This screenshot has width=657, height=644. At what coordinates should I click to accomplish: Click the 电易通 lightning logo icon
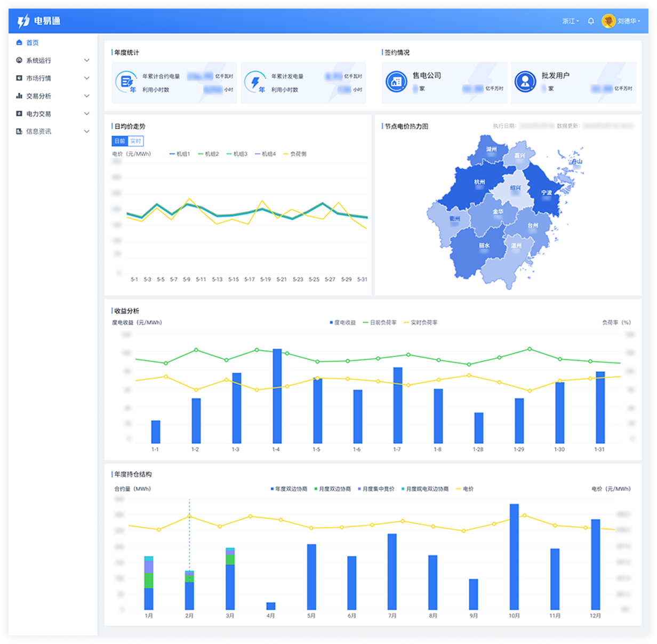click(x=23, y=21)
